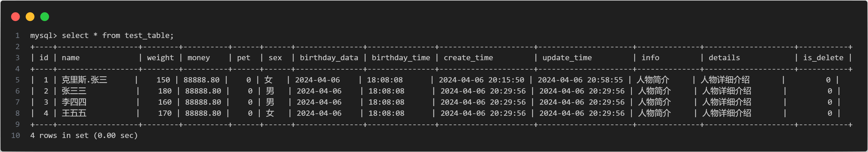The width and height of the screenshot is (868, 152).
Task: Click the mysql> prompt text
Action: click(43, 35)
